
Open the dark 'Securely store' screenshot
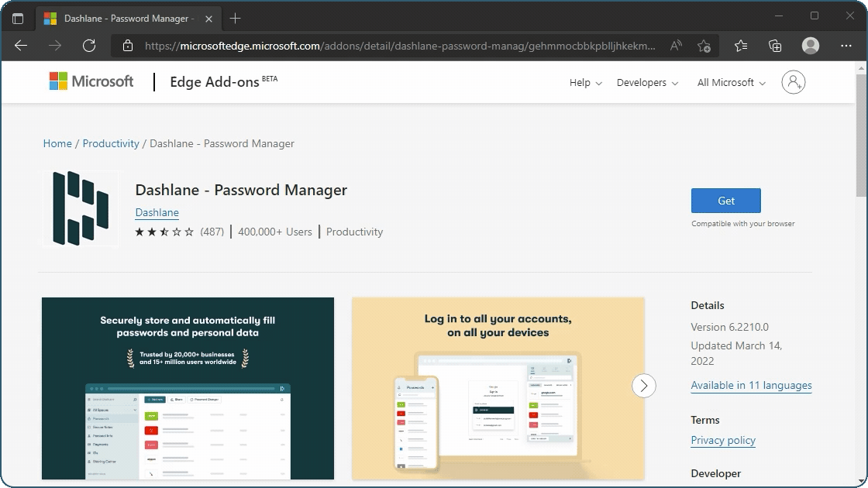188,388
